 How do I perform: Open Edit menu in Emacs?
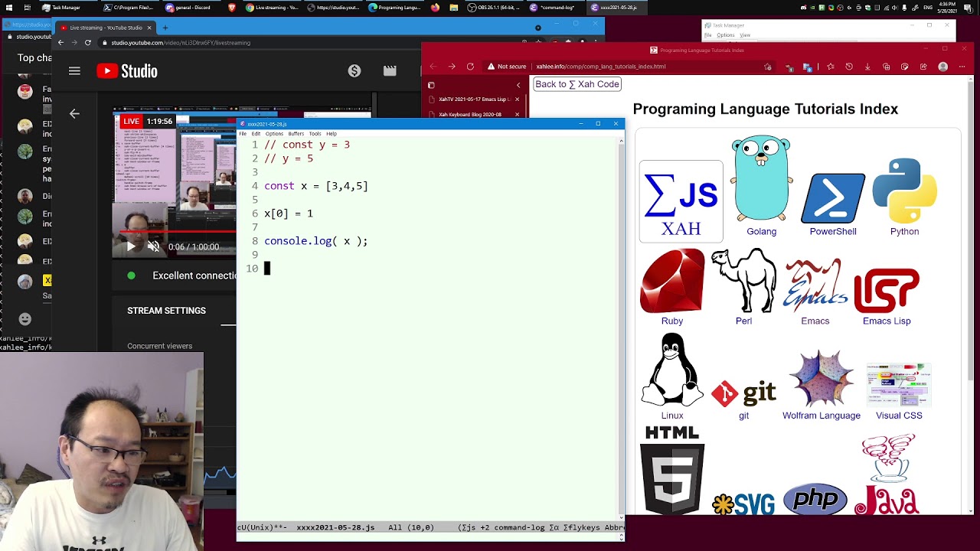pos(256,134)
